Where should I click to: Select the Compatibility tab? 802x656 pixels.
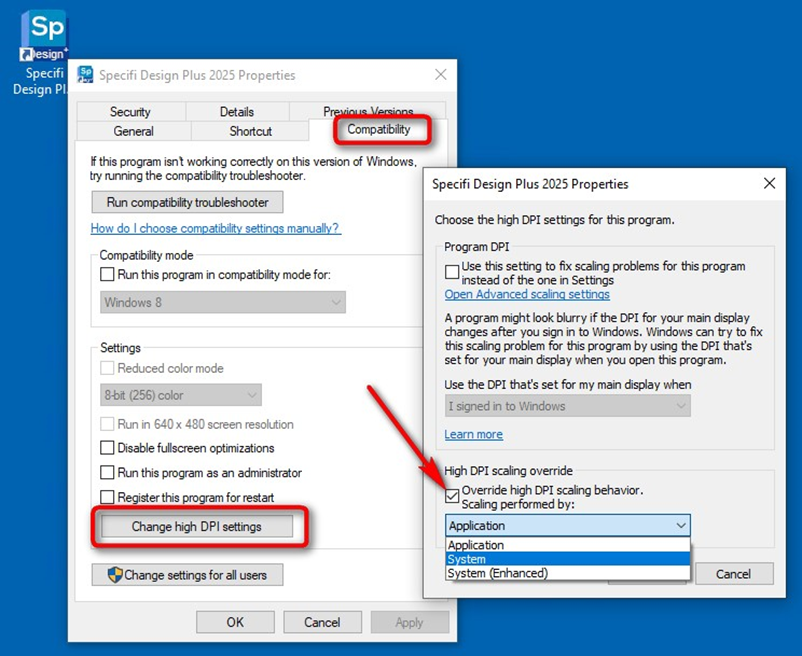pos(379,129)
